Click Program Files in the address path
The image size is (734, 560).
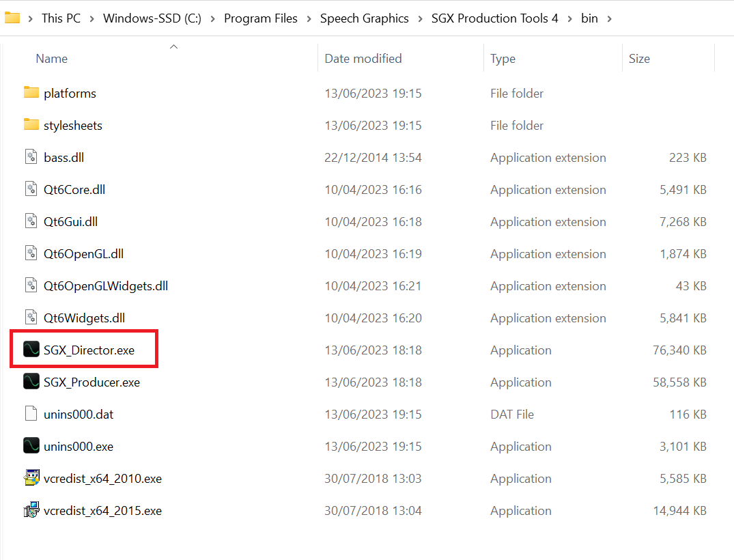click(260, 18)
